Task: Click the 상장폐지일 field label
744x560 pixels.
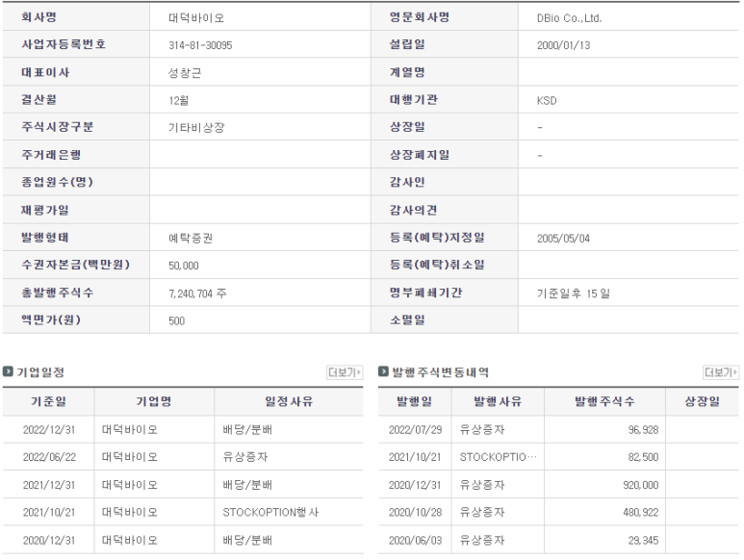Action: point(420,155)
